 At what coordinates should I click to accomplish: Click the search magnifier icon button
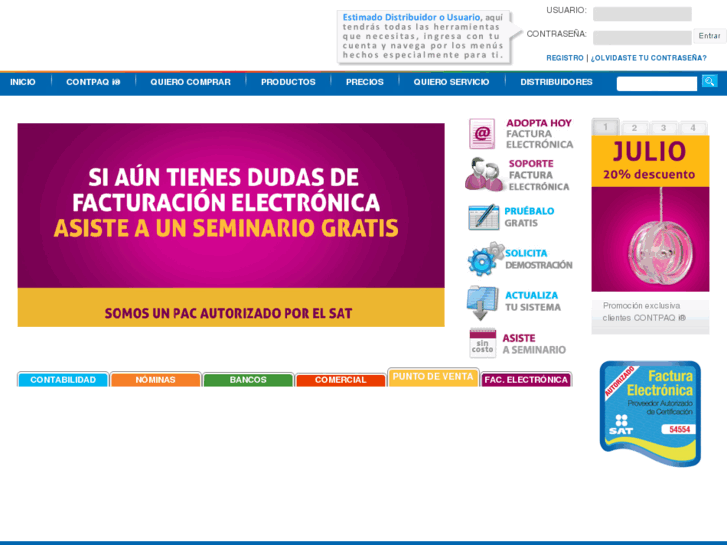click(709, 81)
